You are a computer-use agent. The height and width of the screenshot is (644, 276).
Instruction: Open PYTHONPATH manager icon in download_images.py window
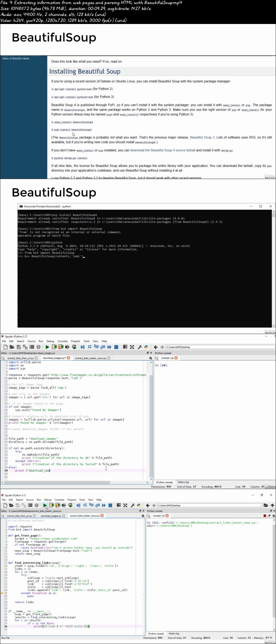146,347
